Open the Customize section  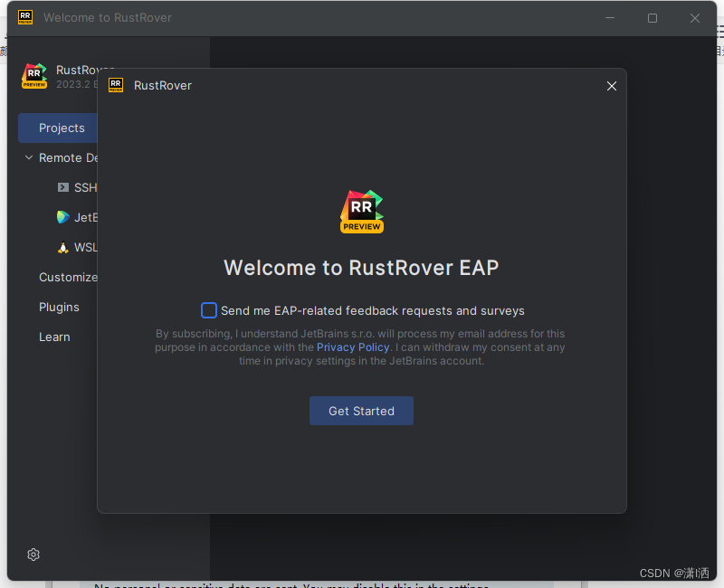coord(68,277)
